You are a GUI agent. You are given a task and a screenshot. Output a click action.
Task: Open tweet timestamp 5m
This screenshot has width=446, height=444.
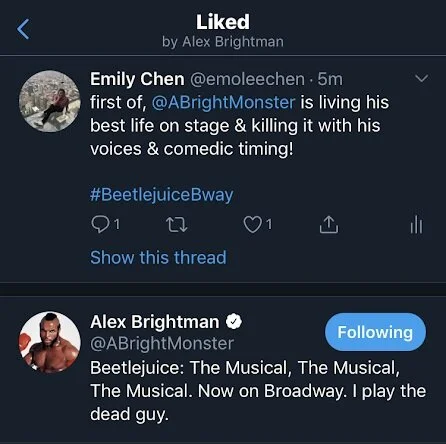click(330, 79)
